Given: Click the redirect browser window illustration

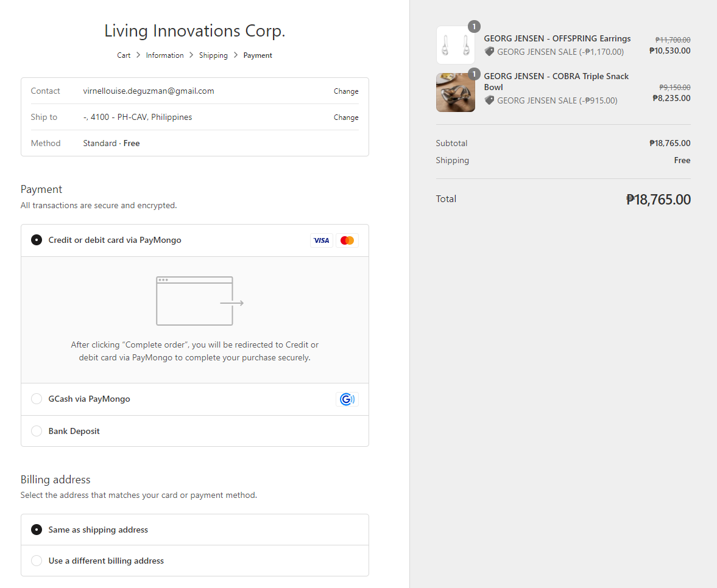Looking at the screenshot, I should [200, 301].
